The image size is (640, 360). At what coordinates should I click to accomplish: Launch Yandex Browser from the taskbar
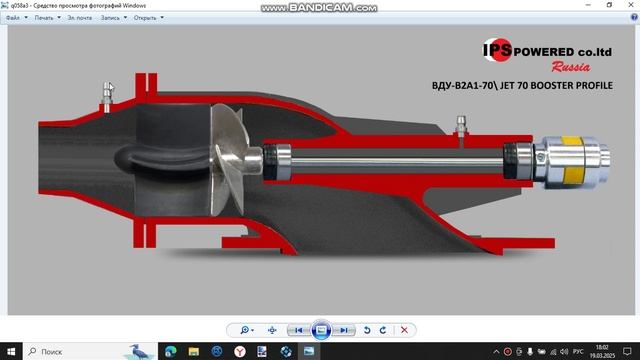240,351
